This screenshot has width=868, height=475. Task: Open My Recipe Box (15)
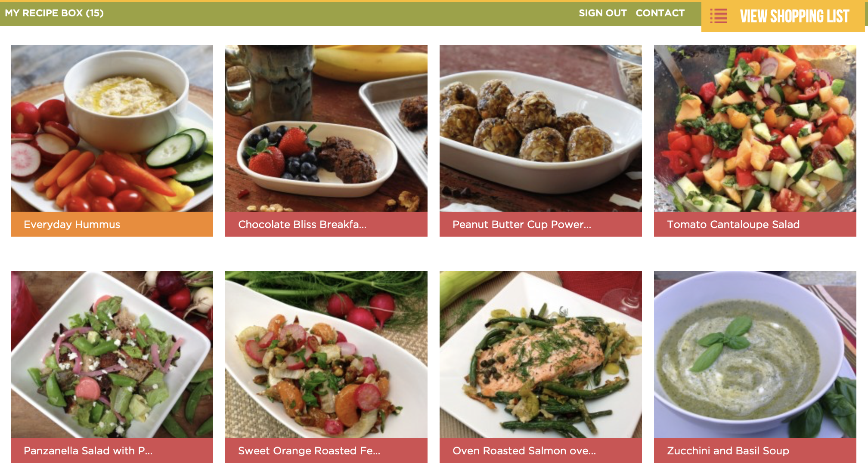(x=54, y=13)
